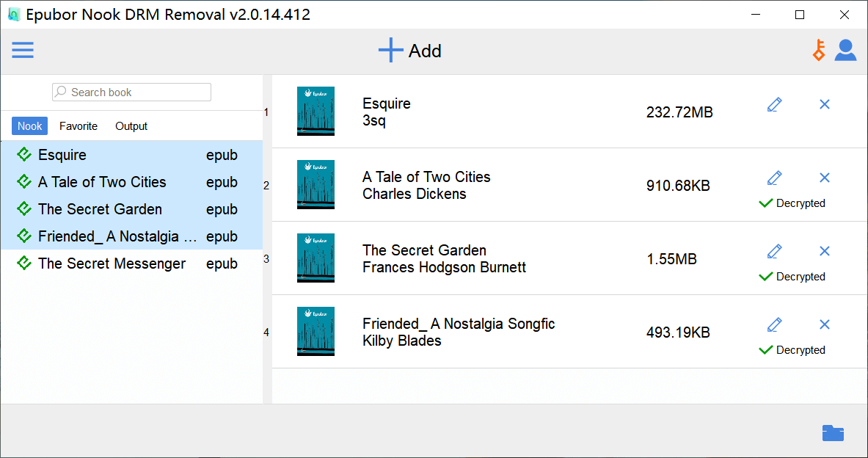Click Nook icon beside A Tale of Two Cities
The width and height of the screenshot is (868, 458).
click(x=23, y=181)
